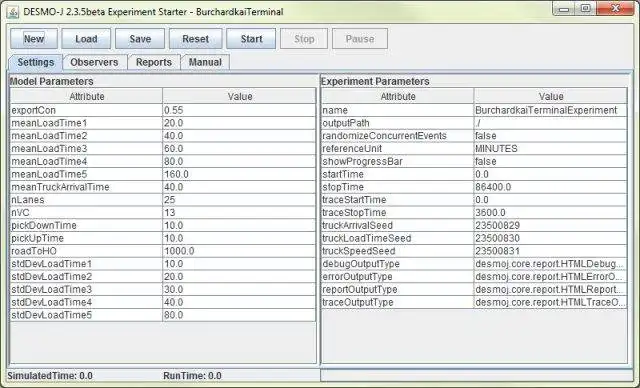Select the meanLoadTime4 attribute cell
This screenshot has height=388, width=640.
[87, 162]
